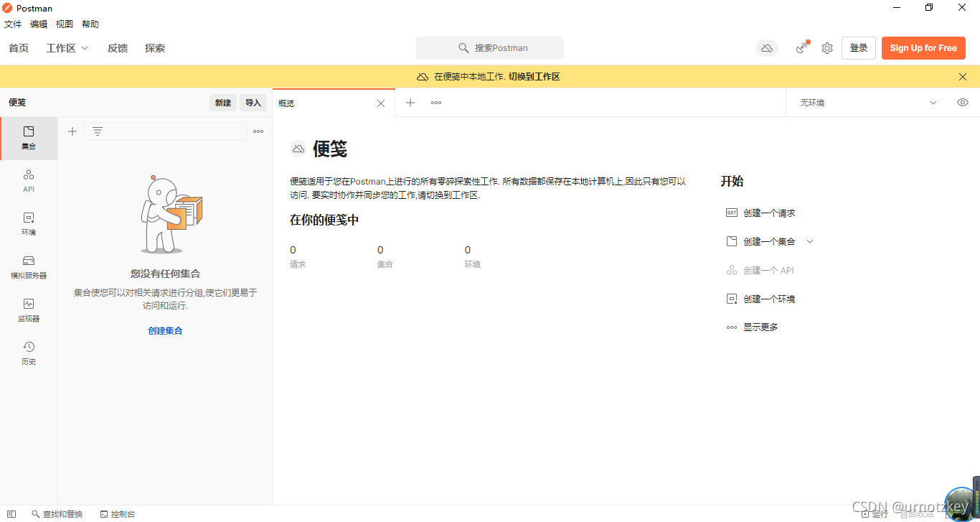Expand the 创建一个集合 chevron options
Image resolution: width=980 pixels, height=522 pixels.
pyautogui.click(x=810, y=241)
